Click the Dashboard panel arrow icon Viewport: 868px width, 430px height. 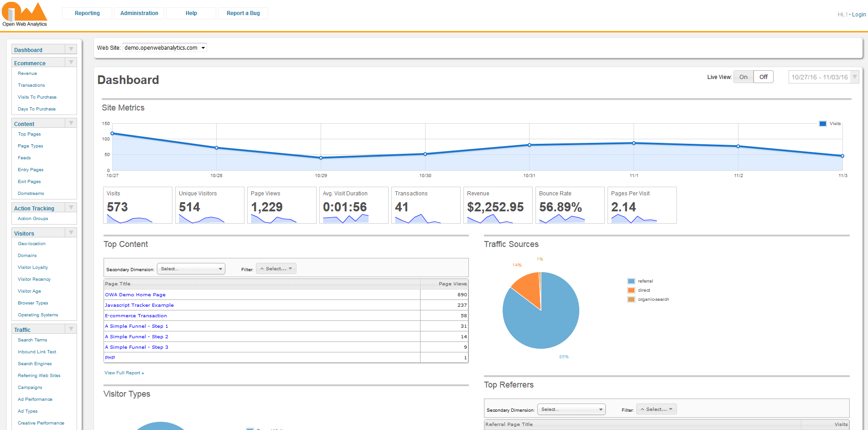click(x=71, y=49)
